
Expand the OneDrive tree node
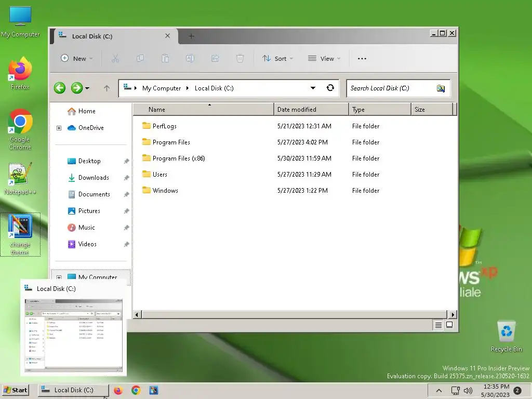click(x=59, y=128)
